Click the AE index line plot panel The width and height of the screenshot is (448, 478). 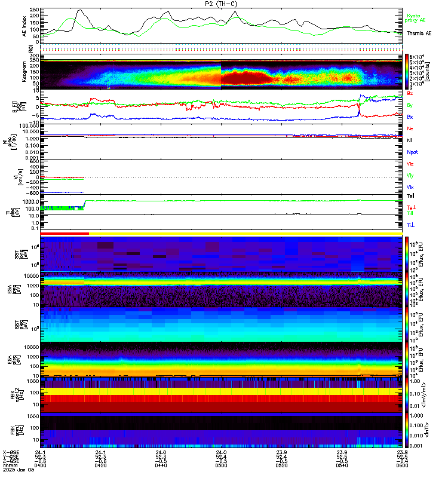[x=221, y=26]
